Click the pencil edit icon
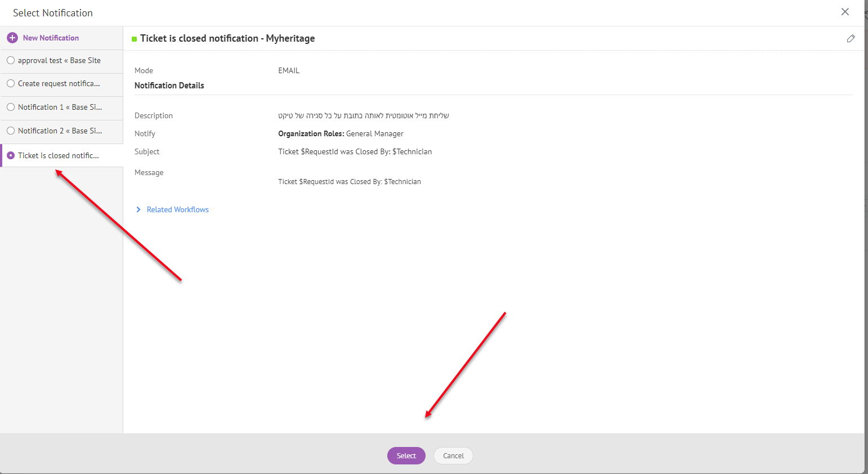The image size is (868, 474). click(851, 38)
